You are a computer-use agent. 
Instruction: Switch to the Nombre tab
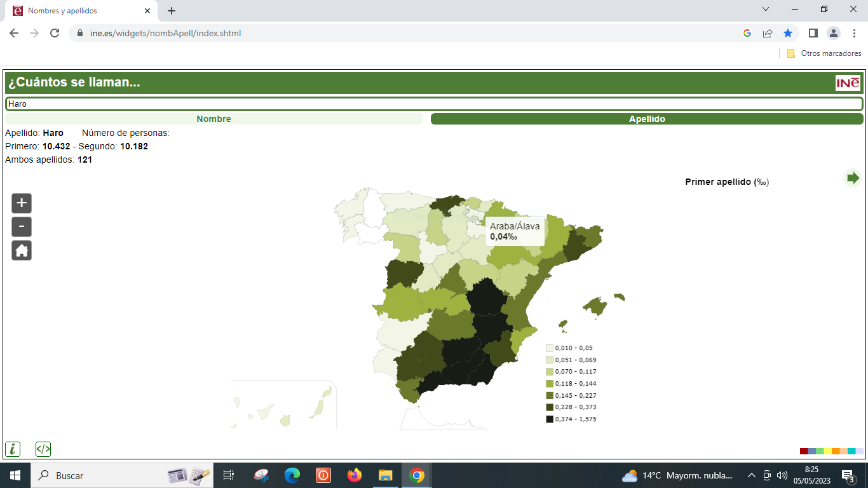tap(214, 119)
